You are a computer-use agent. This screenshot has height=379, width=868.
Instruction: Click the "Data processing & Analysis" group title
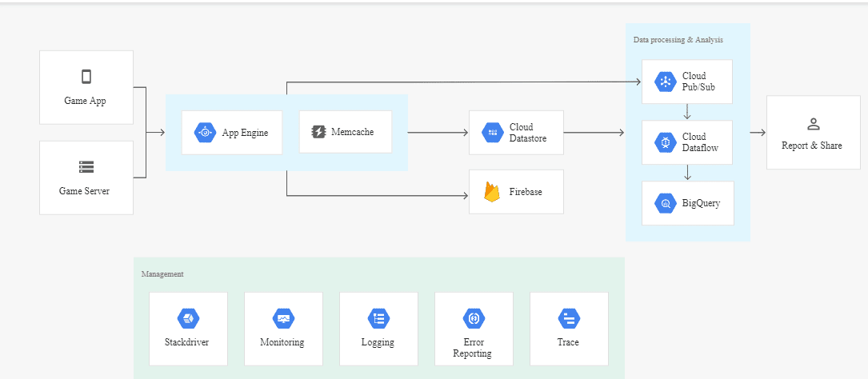point(678,40)
